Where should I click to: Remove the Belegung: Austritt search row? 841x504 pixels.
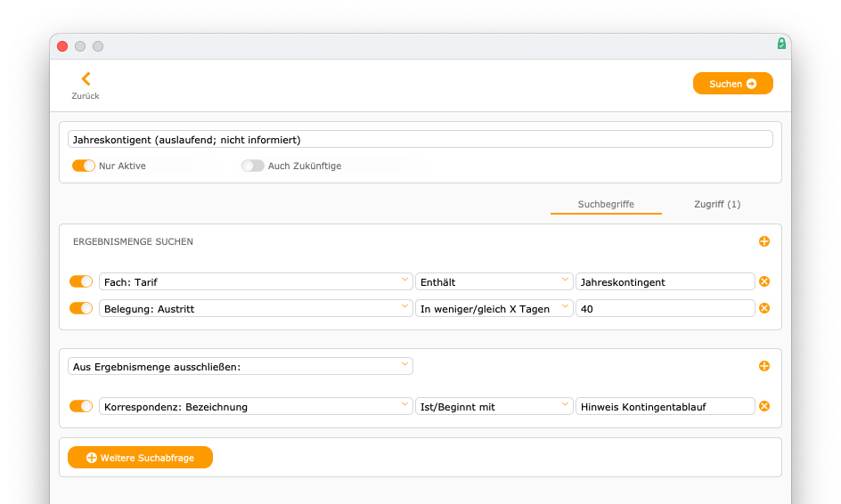point(764,308)
